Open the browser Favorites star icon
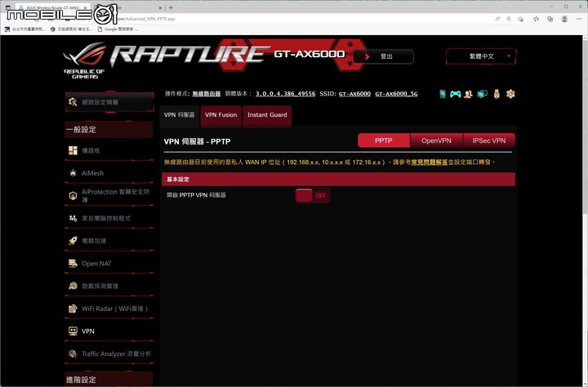588x387 pixels. [537, 19]
